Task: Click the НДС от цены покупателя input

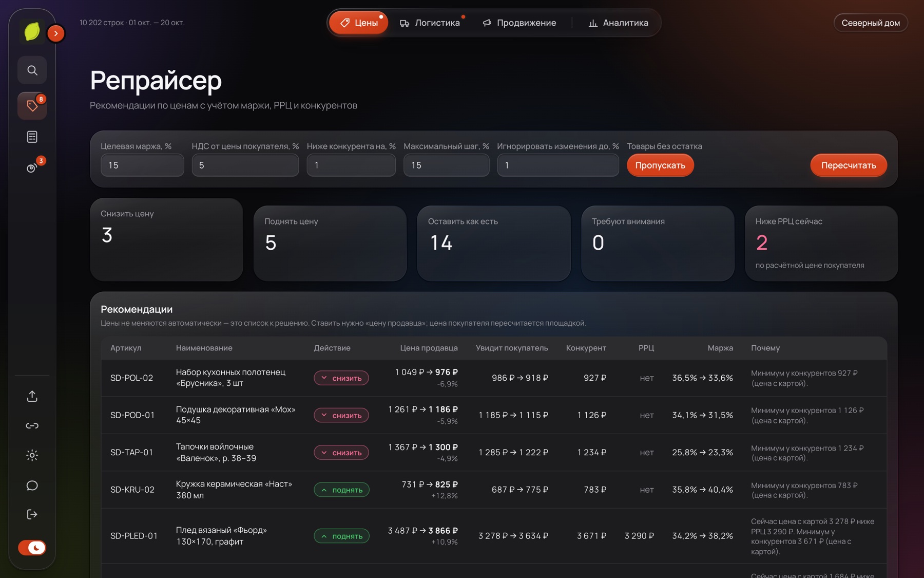Action: click(x=245, y=165)
